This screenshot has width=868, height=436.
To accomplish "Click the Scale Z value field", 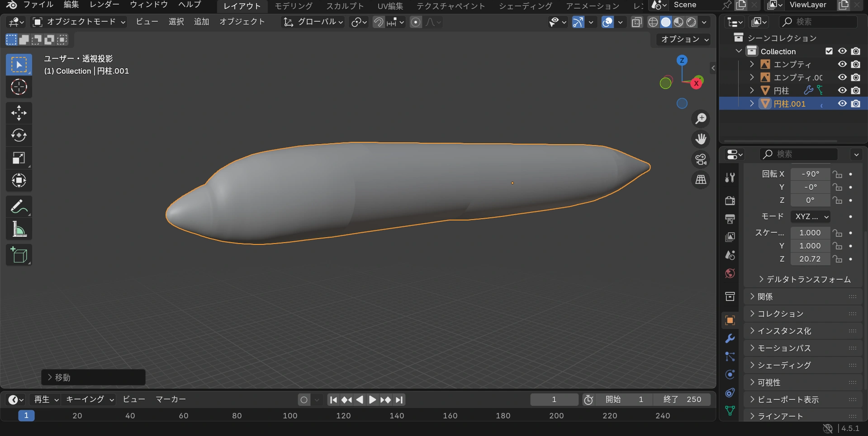I will point(810,259).
